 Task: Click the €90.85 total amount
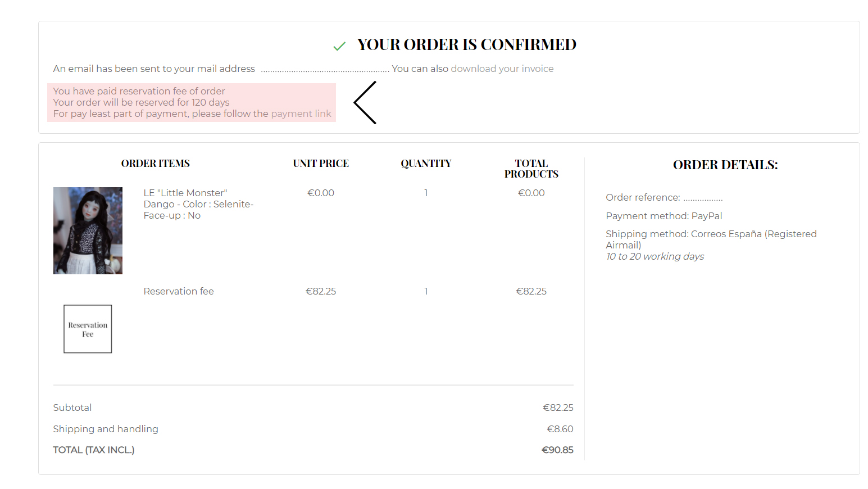click(x=557, y=450)
